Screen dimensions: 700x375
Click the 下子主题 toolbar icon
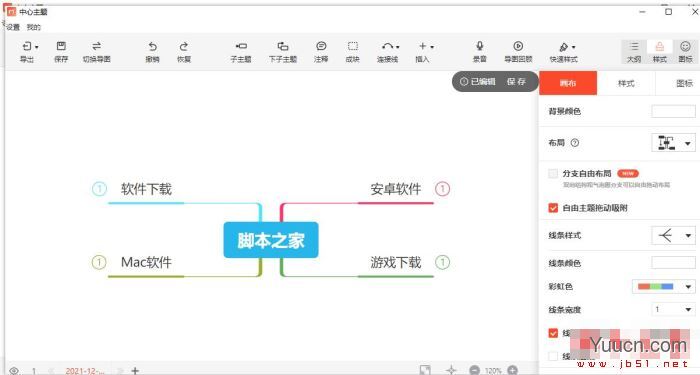(x=283, y=46)
